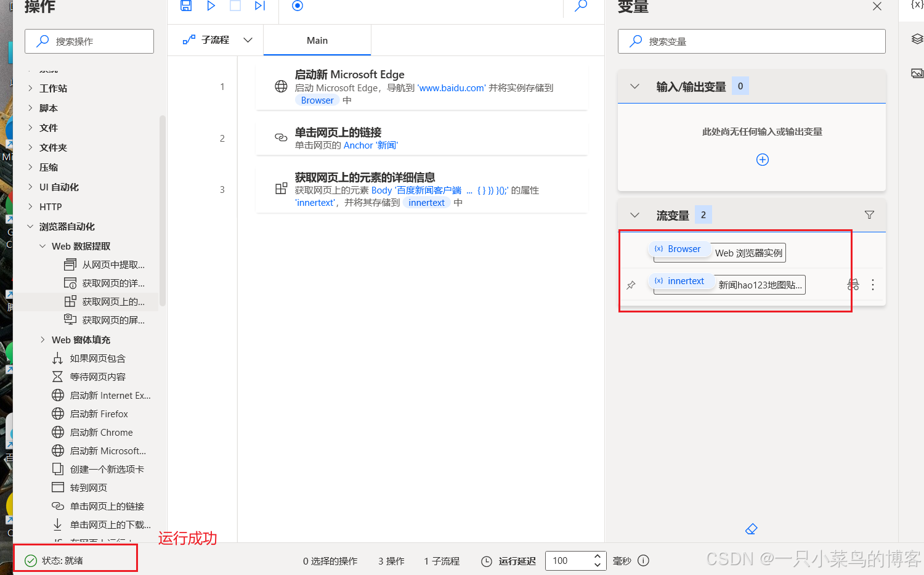Viewport: 924px width, 575px height.
Task: Open UI elements layers icon
Action: coord(917,39)
